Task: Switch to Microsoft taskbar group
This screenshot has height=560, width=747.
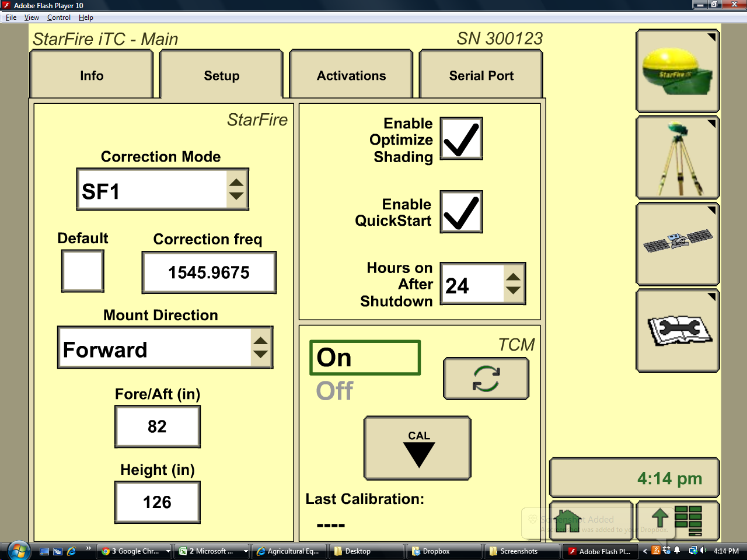Action: tap(212, 551)
